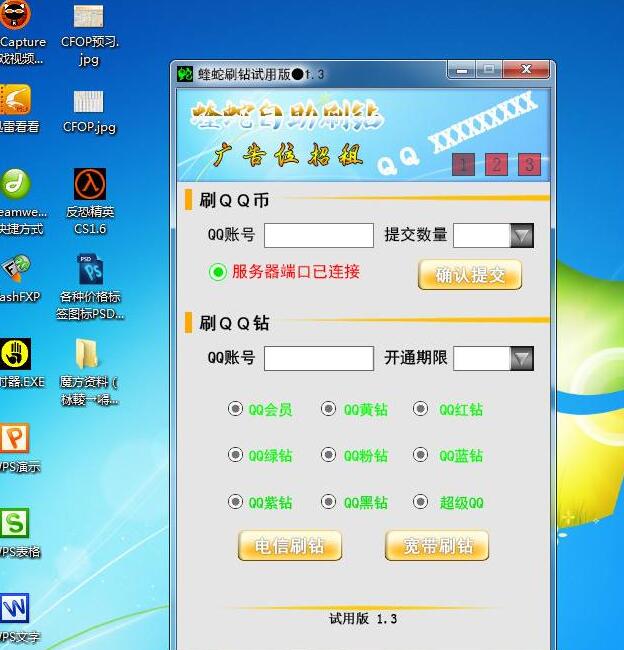Switch to ad banner page 2
This screenshot has width=624, height=650.
[x=496, y=165]
